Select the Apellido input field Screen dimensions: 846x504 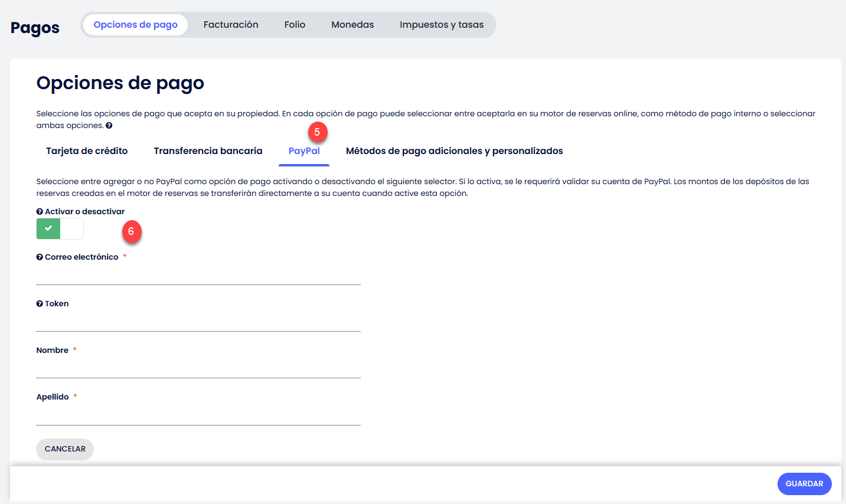(198, 415)
